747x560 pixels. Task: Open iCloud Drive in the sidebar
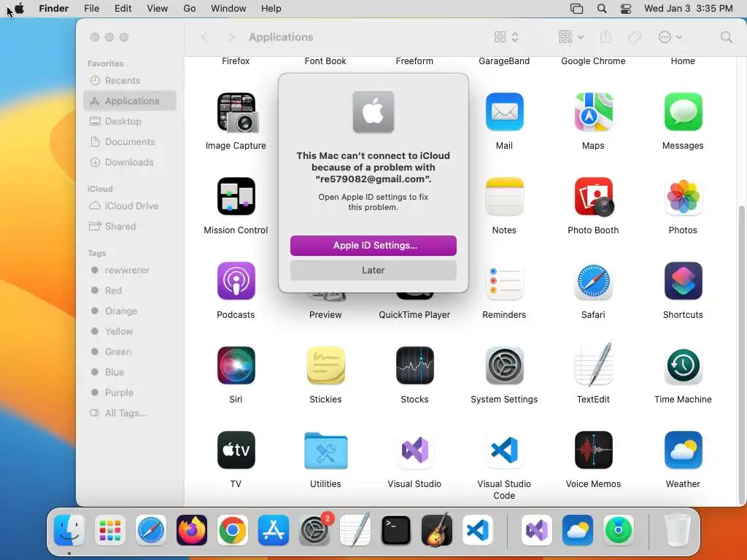point(130,206)
